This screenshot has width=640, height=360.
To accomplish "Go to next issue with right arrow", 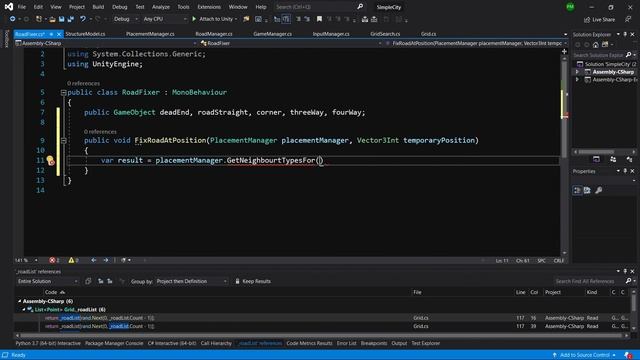I will point(106,260).
